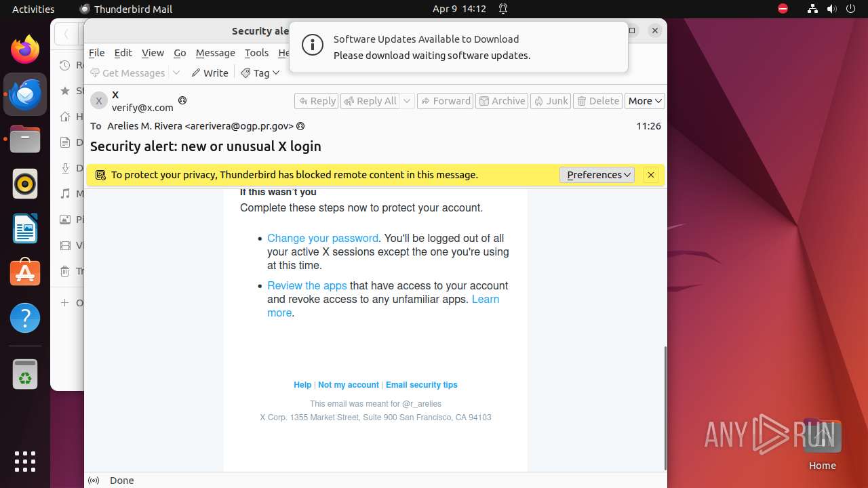The image size is (868, 488).
Task: Click Reply All button
Action: (370, 101)
